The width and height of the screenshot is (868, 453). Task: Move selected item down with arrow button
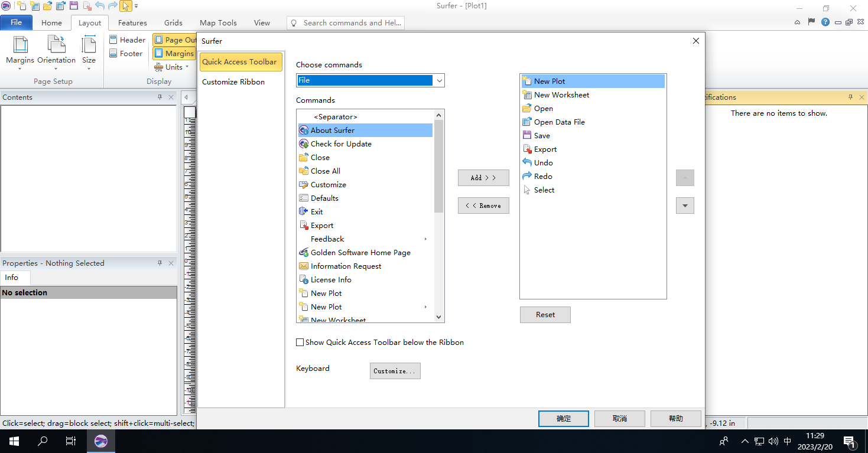click(685, 206)
